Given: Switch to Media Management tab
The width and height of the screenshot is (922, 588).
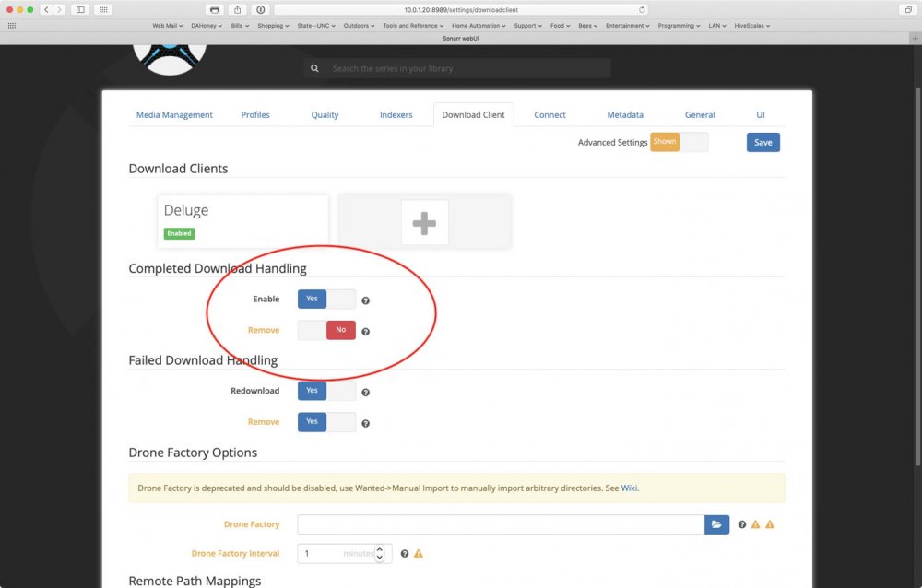Looking at the screenshot, I should point(174,114).
